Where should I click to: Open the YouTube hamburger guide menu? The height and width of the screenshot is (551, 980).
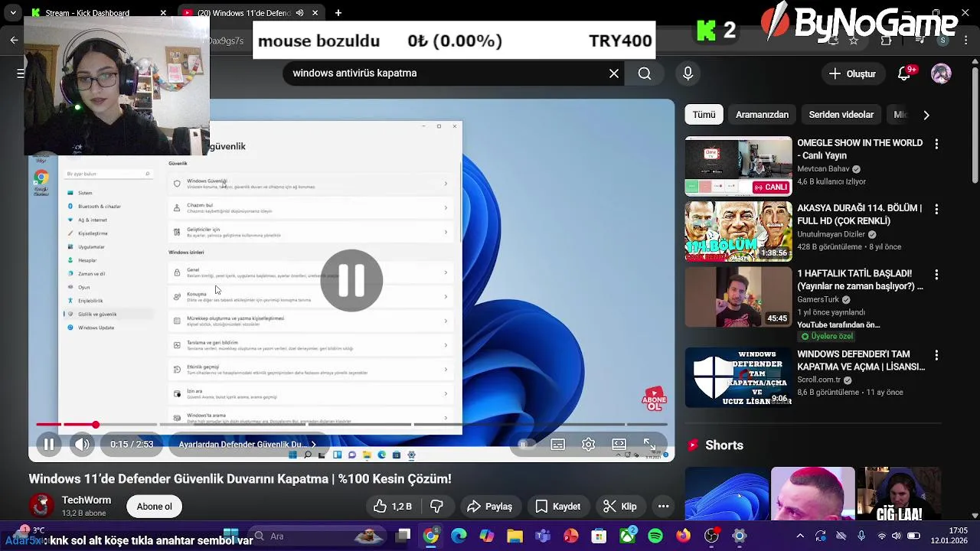tap(21, 73)
